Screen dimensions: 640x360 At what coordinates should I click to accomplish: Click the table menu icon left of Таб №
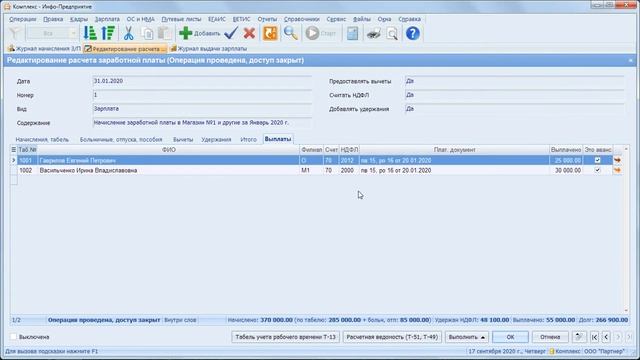pyautogui.click(x=13, y=150)
